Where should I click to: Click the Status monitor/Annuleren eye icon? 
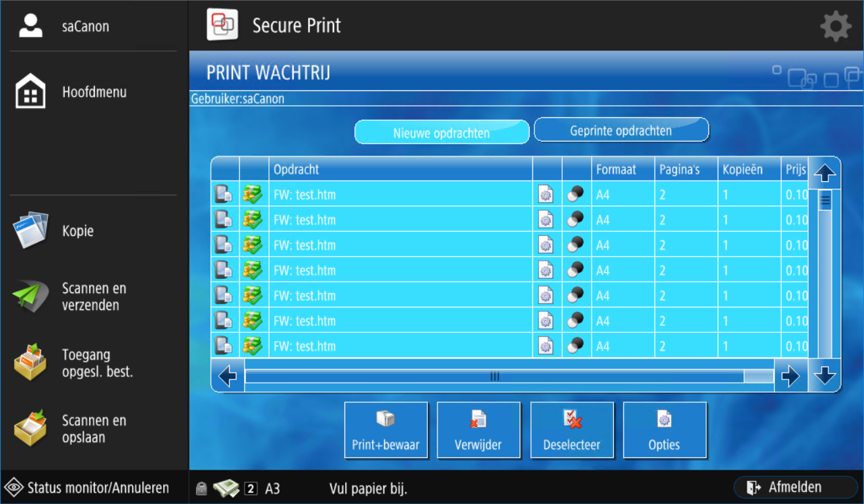click(x=13, y=487)
